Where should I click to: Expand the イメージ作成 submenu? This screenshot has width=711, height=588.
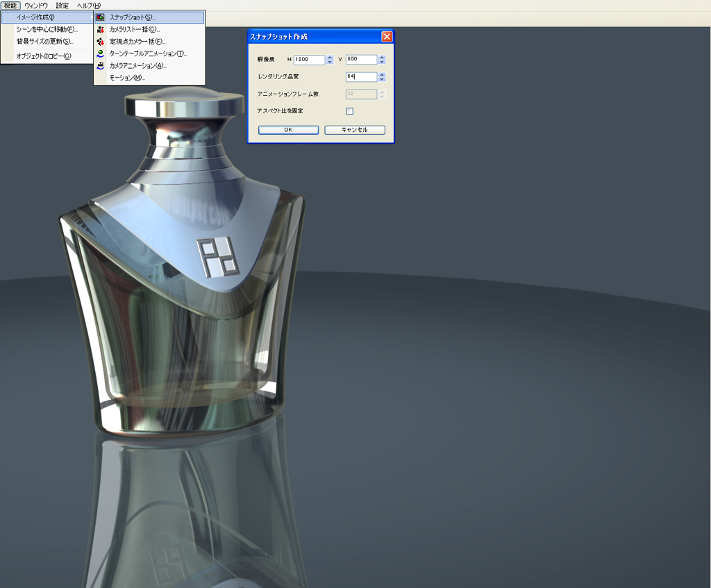pyautogui.click(x=46, y=17)
